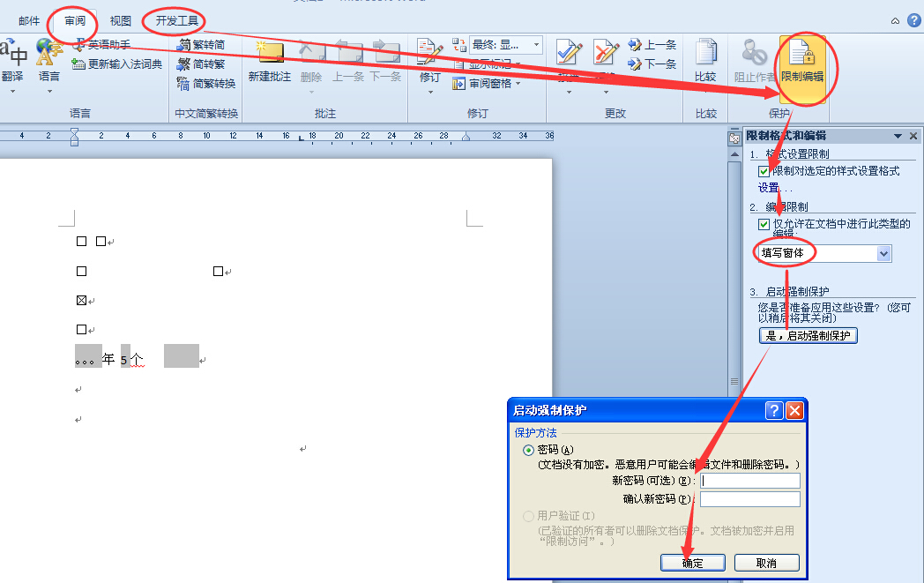Close the 限制格式和编辑 task pane
924x583 pixels.
pos(913,136)
